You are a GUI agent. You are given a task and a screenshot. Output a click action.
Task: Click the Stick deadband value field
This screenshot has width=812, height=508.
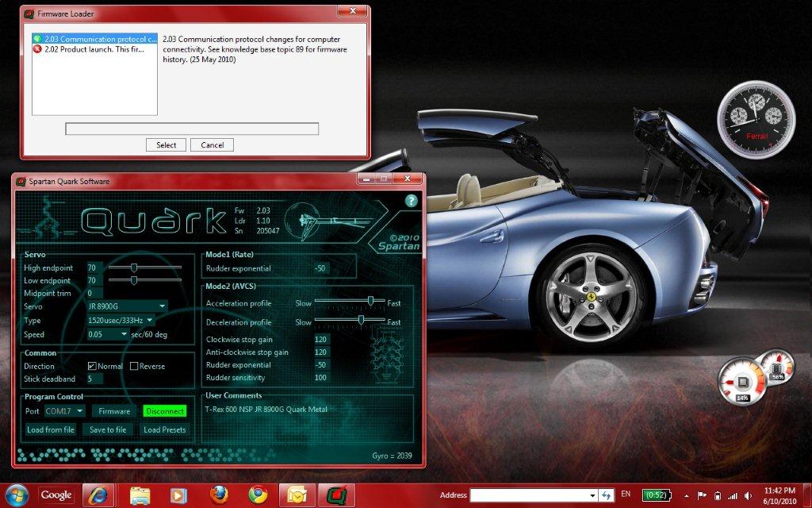pos(95,379)
